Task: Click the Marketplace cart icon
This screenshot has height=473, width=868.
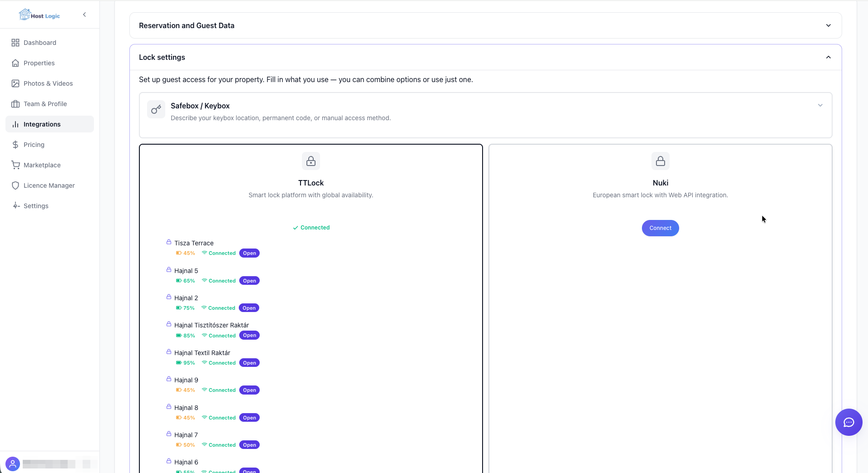Action: tap(15, 165)
